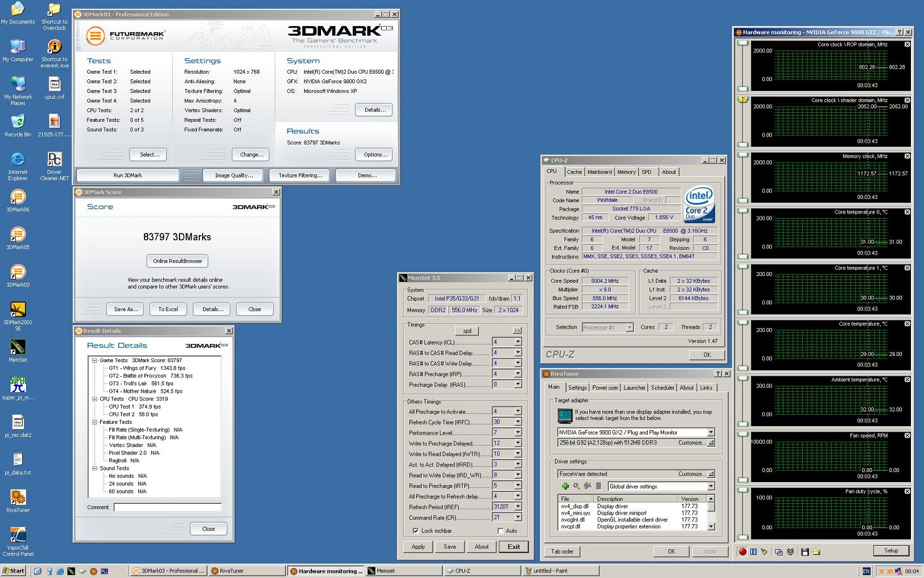Open Setup in hardware monitoring
The image size is (924, 578).
891,551
